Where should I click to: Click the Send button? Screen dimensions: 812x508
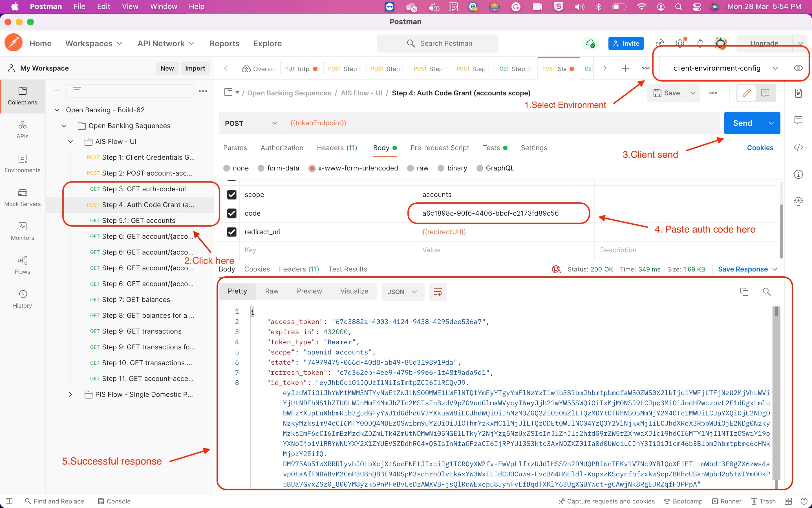[x=743, y=123]
